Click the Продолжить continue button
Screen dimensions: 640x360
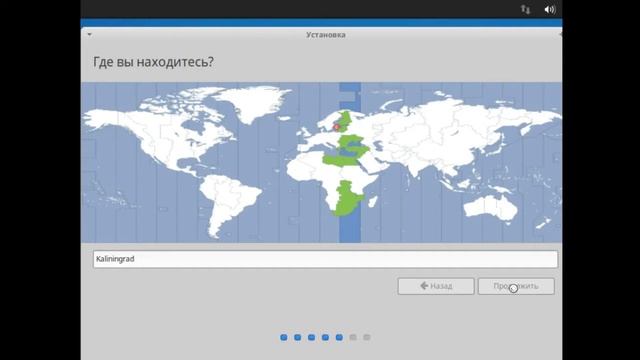(x=516, y=286)
